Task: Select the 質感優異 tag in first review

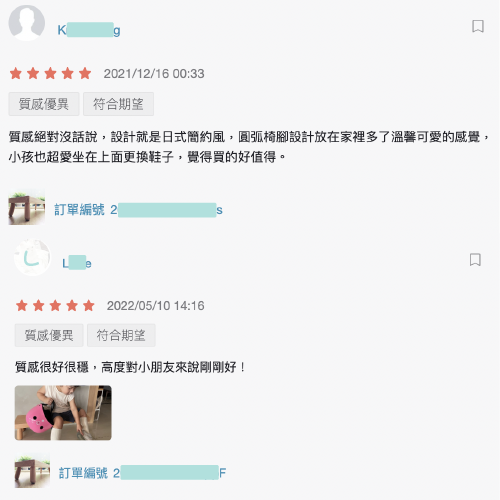Action: pyautogui.click(x=44, y=104)
